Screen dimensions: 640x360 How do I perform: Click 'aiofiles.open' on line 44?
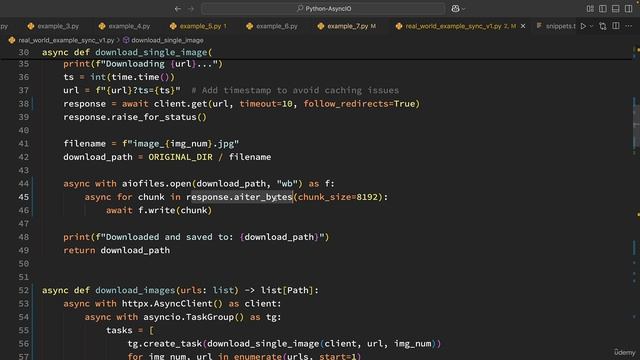point(157,184)
